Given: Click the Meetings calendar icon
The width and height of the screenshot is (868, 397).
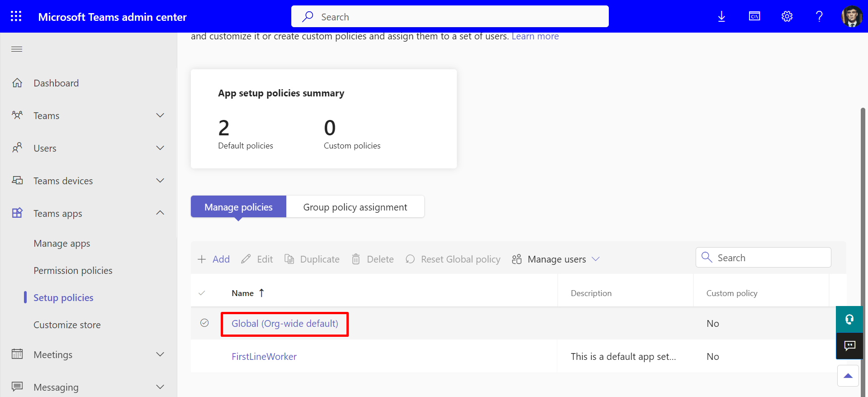Looking at the screenshot, I should tap(17, 354).
